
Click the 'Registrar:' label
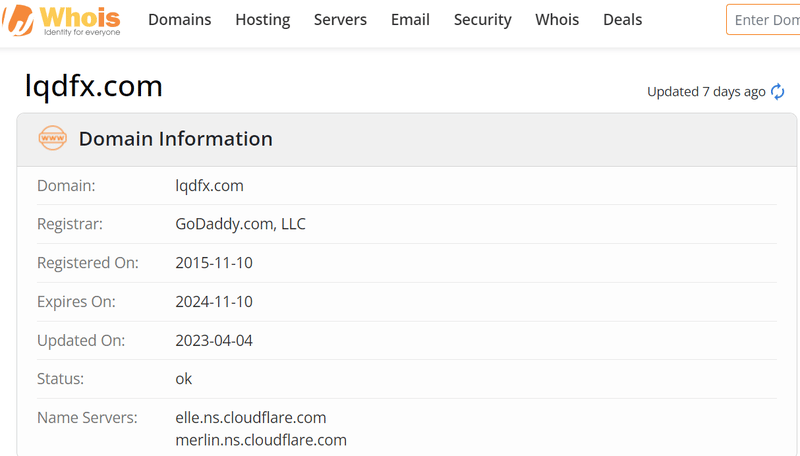[70, 224]
